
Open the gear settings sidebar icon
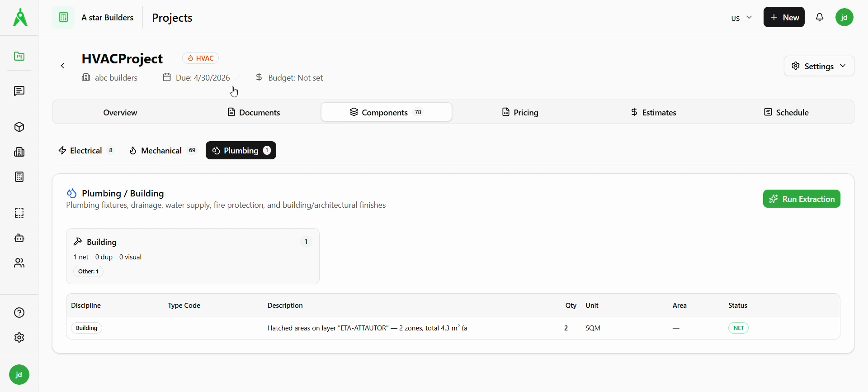[x=19, y=338]
